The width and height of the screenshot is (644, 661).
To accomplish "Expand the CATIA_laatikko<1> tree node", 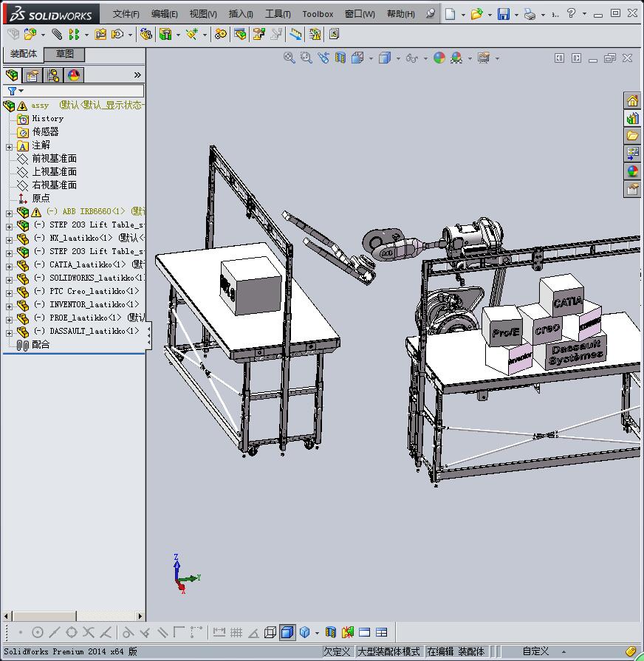I will 10,267.
